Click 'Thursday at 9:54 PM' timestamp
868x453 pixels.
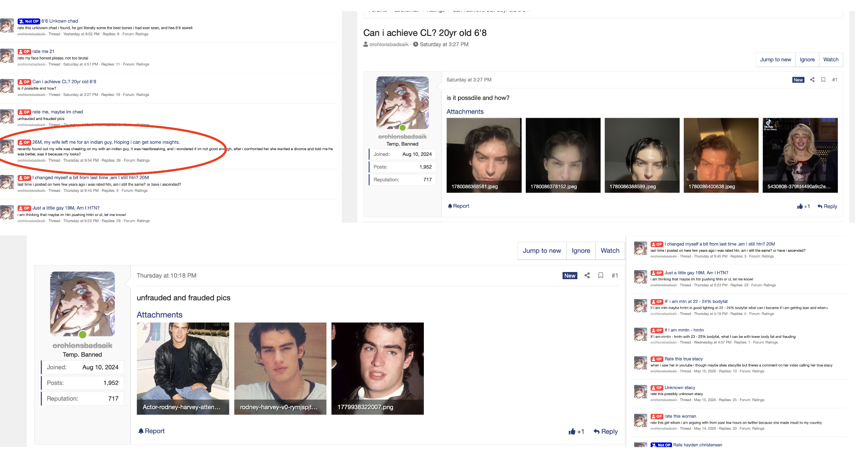point(81,161)
